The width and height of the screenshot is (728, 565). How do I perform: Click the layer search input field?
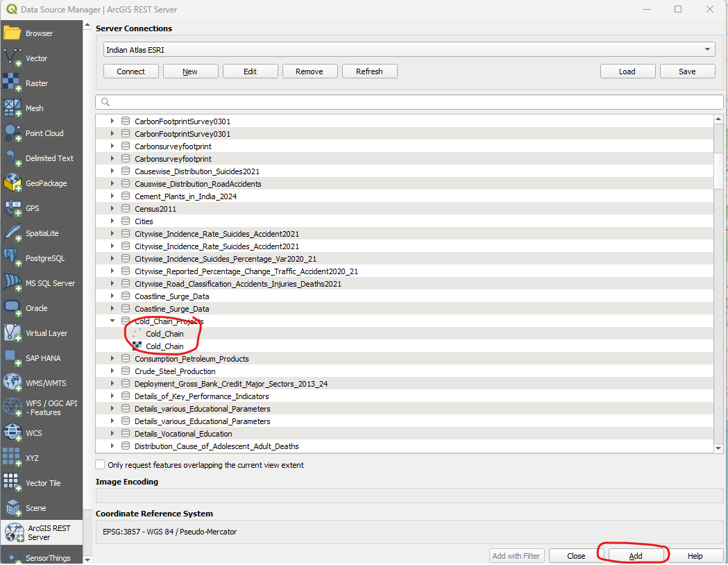(409, 102)
